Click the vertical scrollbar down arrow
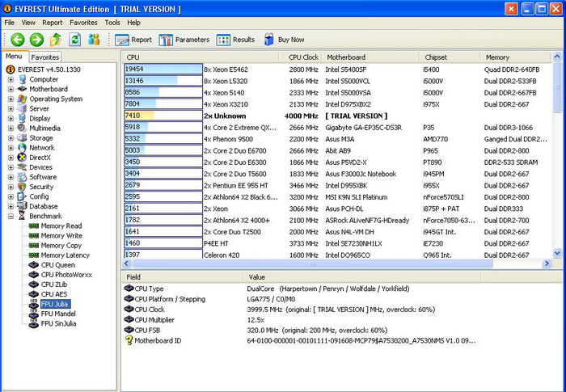Screen dimensions: 566x392 click(557, 254)
